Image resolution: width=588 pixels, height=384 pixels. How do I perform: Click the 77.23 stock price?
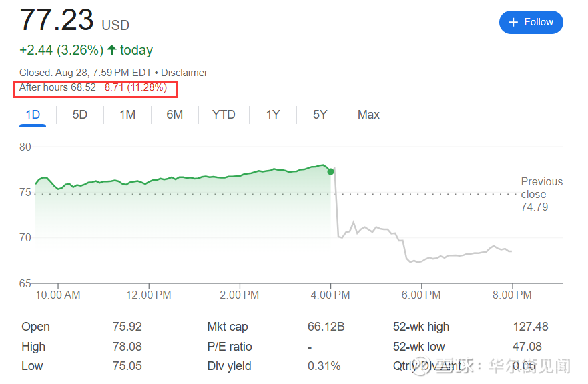[57, 20]
